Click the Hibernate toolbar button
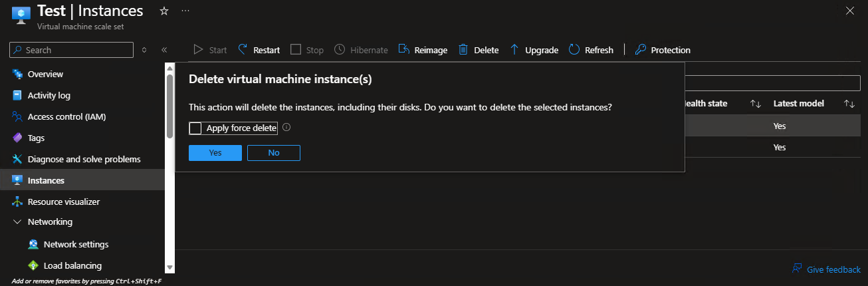The width and height of the screenshot is (868, 286). (361, 50)
